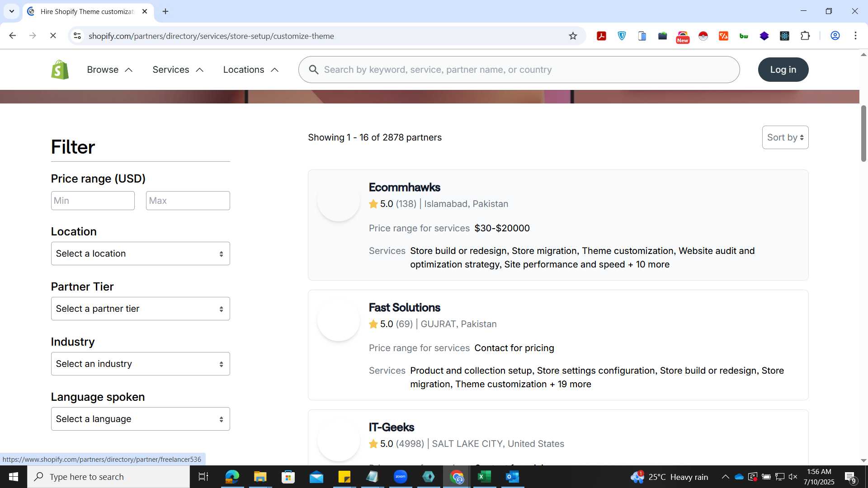Launch Microsoft Edge from the taskbar

(x=232, y=477)
